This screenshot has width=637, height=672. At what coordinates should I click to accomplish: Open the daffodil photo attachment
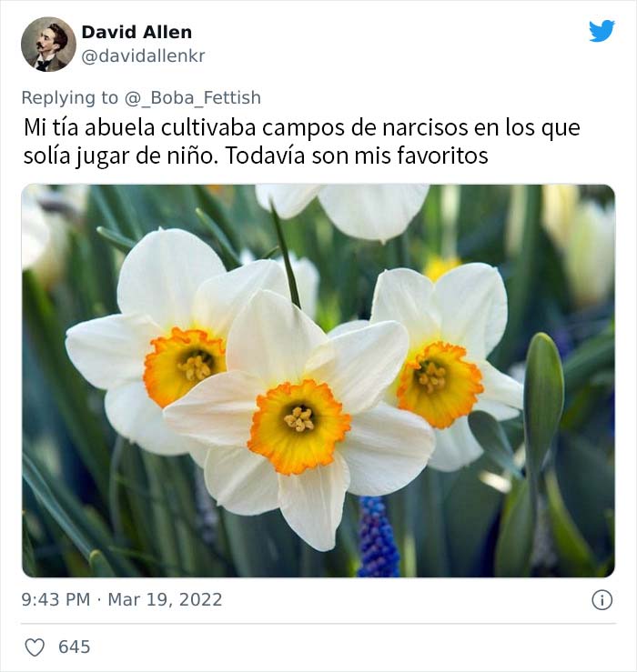[x=318, y=381]
